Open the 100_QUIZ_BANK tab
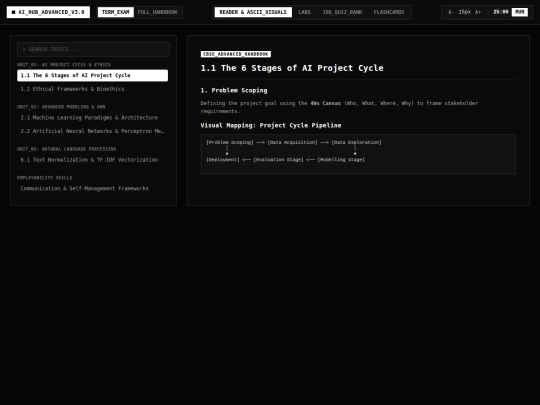This screenshot has width=540, height=405. (x=342, y=12)
